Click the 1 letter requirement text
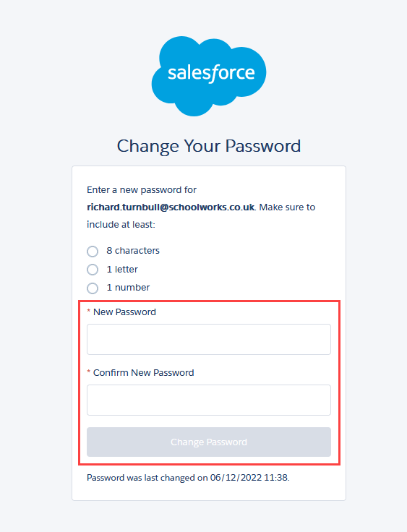Screen dimensions: 407x532 [122, 270]
